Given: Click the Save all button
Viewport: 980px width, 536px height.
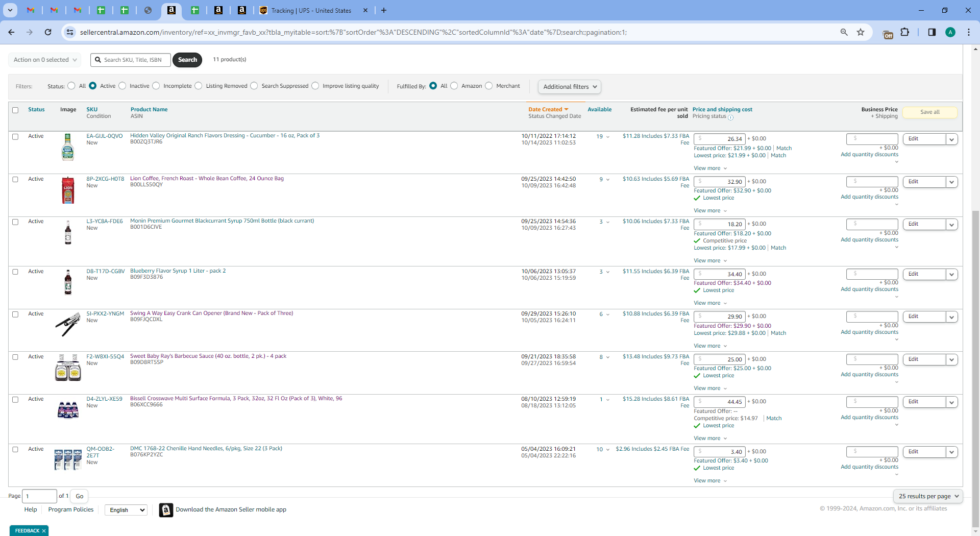Looking at the screenshot, I should (930, 112).
